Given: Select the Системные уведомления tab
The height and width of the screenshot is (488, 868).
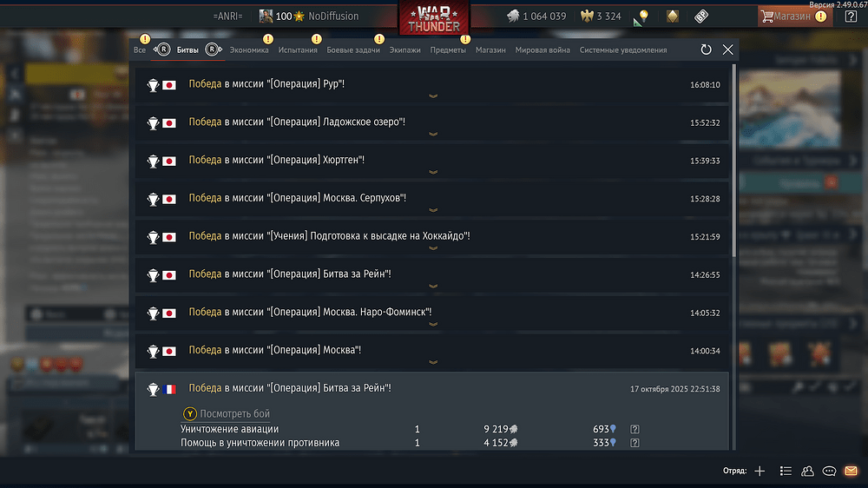Looking at the screenshot, I should coord(622,49).
